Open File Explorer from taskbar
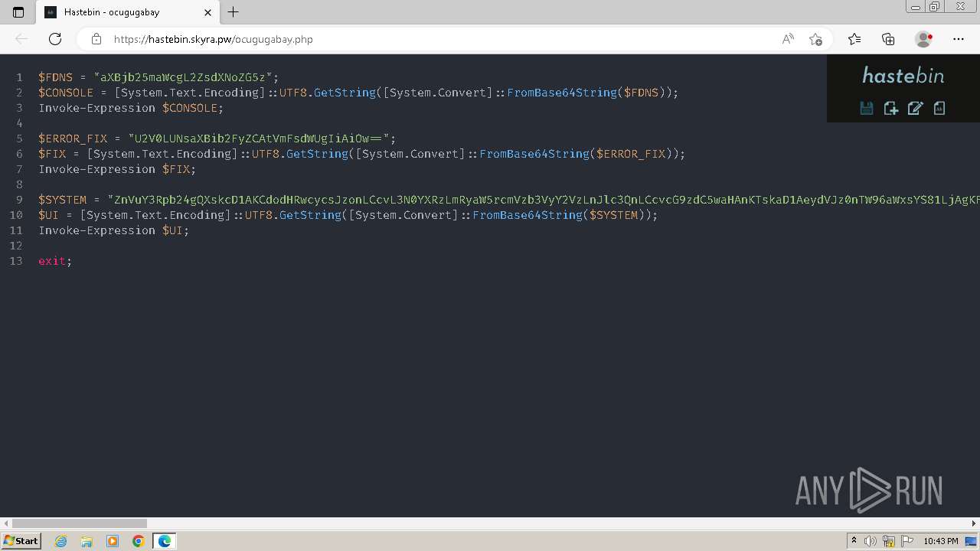Image resolution: width=980 pixels, height=551 pixels. (x=87, y=541)
